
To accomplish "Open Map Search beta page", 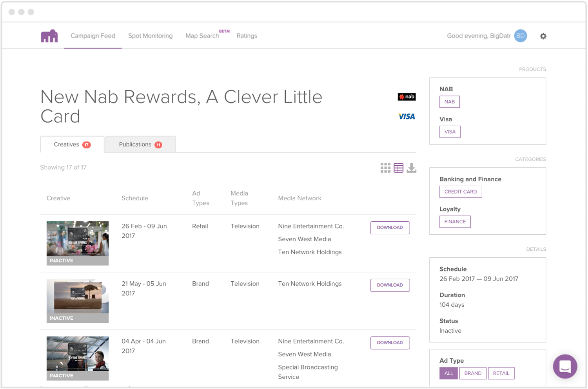I will pos(202,36).
